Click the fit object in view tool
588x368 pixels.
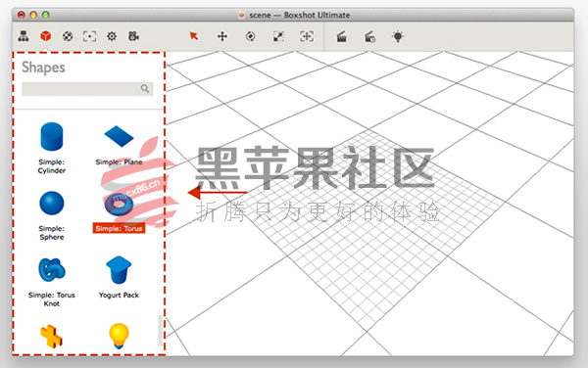307,36
